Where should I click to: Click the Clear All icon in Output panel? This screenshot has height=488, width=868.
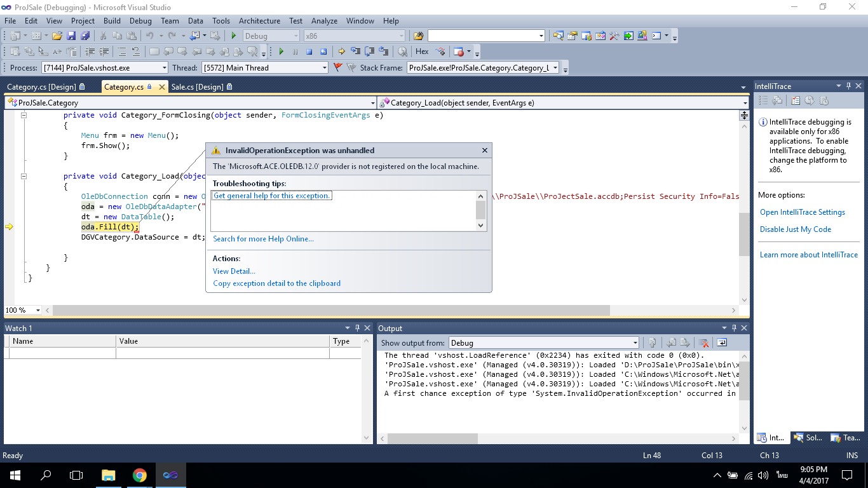[703, 342]
